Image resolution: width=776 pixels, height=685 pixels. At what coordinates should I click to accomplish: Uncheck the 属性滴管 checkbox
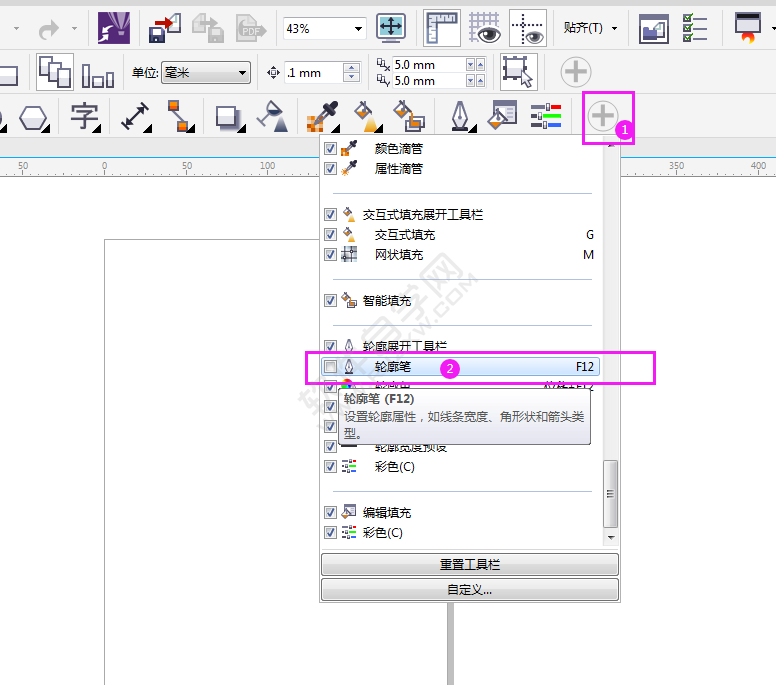click(x=331, y=169)
